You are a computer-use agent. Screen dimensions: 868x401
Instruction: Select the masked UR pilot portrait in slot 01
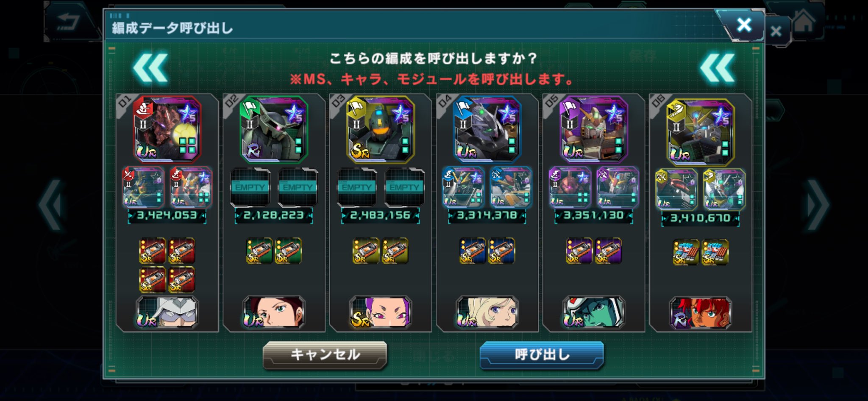[167, 313]
